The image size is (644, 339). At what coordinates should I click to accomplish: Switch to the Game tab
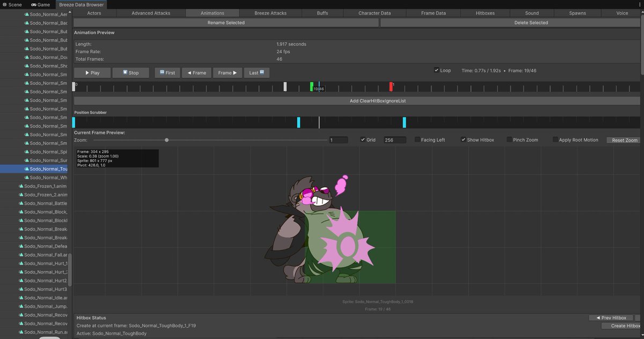(40, 4)
